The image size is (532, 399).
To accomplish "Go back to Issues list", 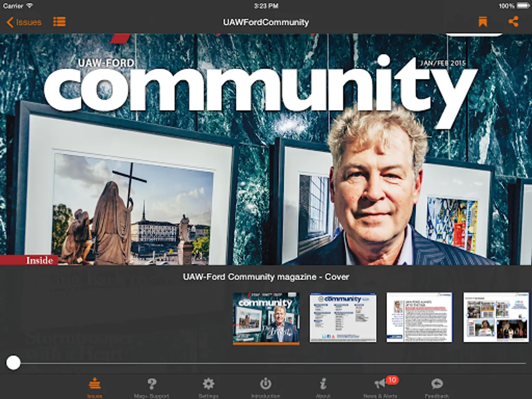I will pyautogui.click(x=24, y=22).
